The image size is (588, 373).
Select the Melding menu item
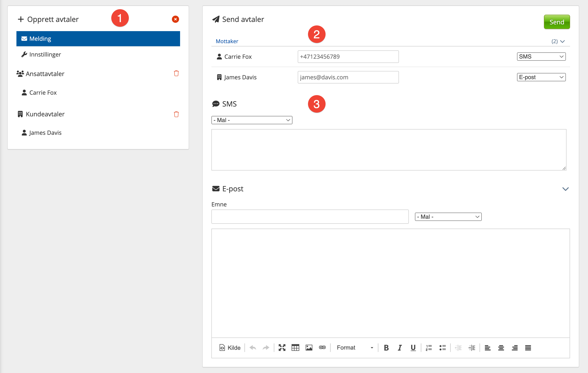[98, 39]
